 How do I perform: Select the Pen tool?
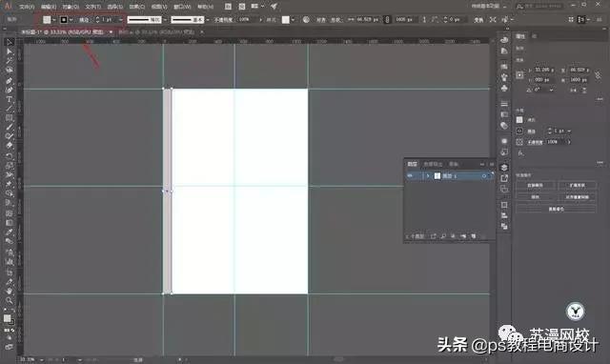click(x=10, y=80)
